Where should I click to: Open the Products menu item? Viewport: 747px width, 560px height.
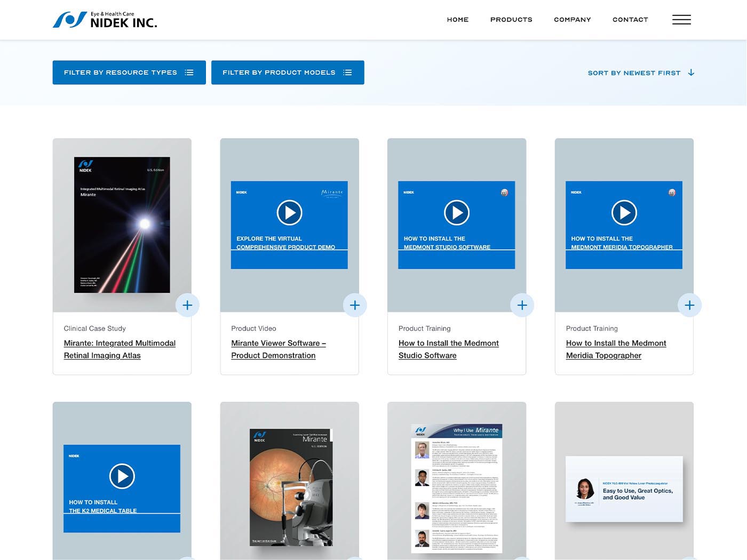511,20
